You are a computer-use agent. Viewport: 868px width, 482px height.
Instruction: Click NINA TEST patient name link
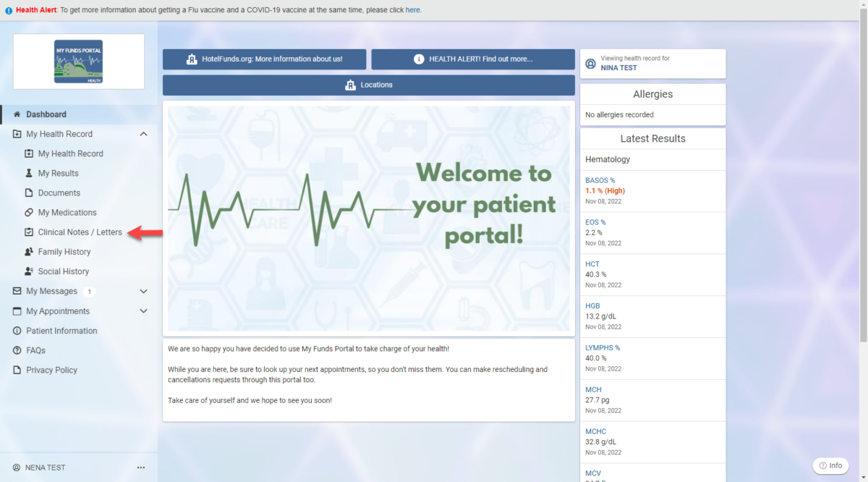619,68
